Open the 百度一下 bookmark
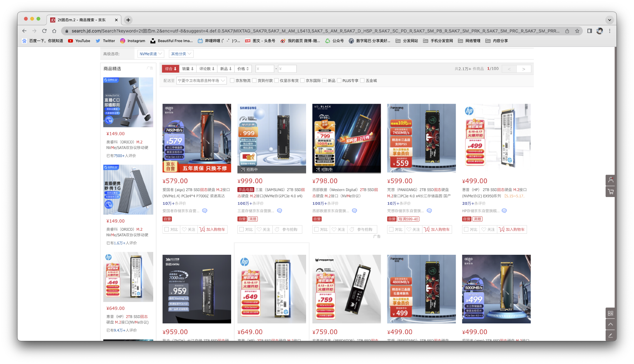Image resolution: width=634 pixels, height=364 pixels. point(42,41)
